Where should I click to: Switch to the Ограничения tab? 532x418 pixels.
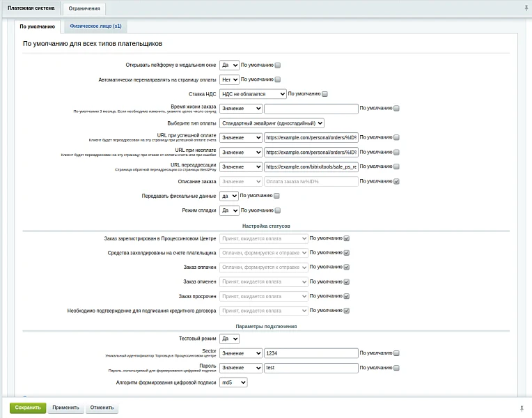[84, 8]
